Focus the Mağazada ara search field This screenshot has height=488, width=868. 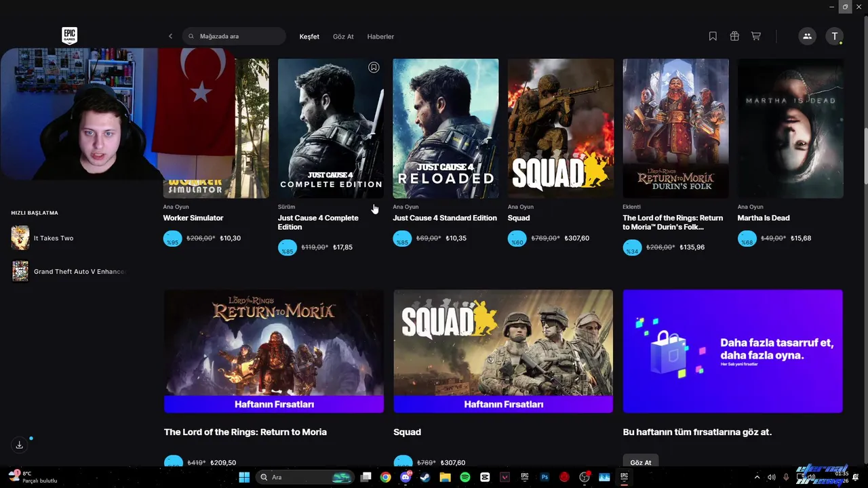point(234,37)
